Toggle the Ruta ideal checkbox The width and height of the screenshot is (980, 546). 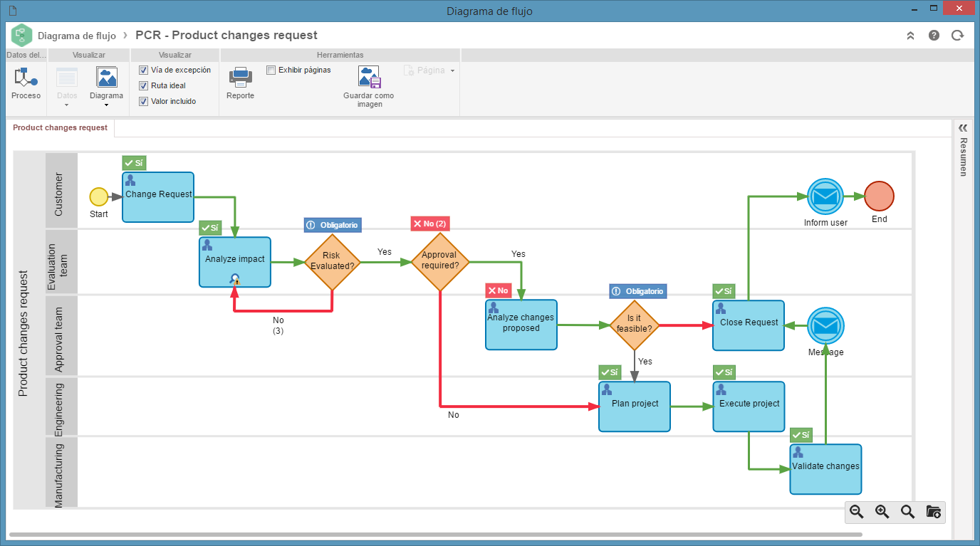click(143, 85)
